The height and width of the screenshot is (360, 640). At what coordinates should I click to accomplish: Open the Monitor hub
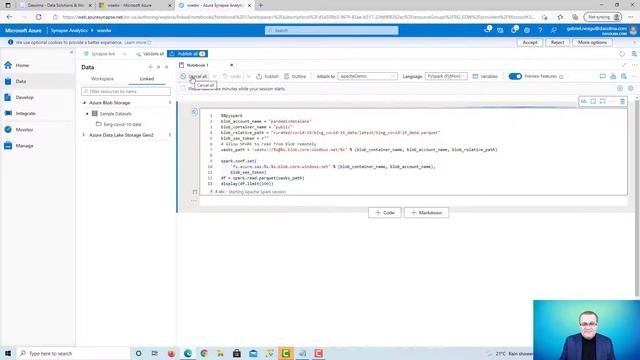pos(19,129)
